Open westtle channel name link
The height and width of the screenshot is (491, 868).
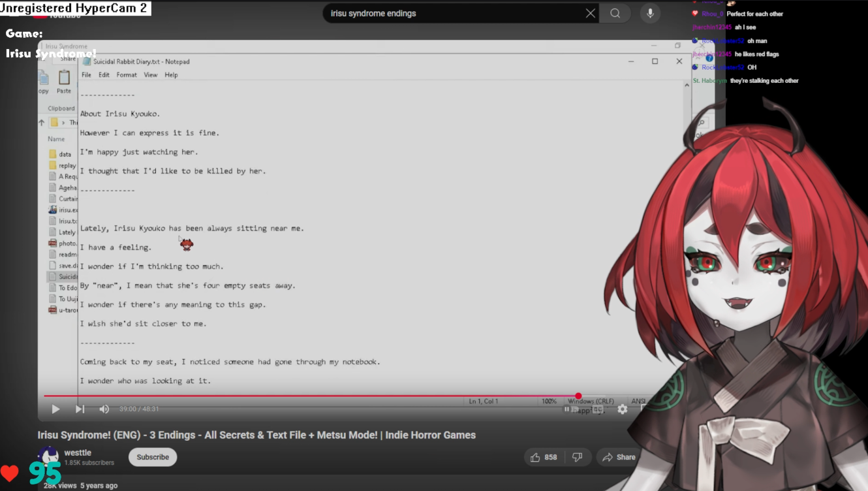click(x=78, y=452)
